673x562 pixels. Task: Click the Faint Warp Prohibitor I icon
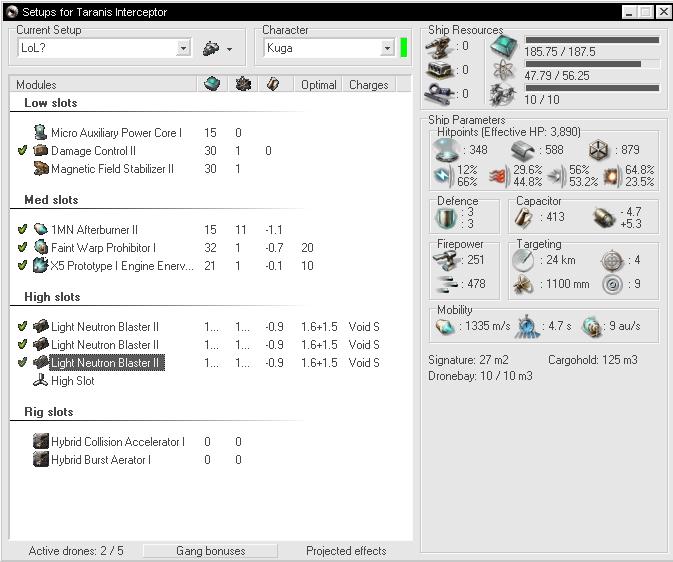pyautogui.click(x=40, y=247)
